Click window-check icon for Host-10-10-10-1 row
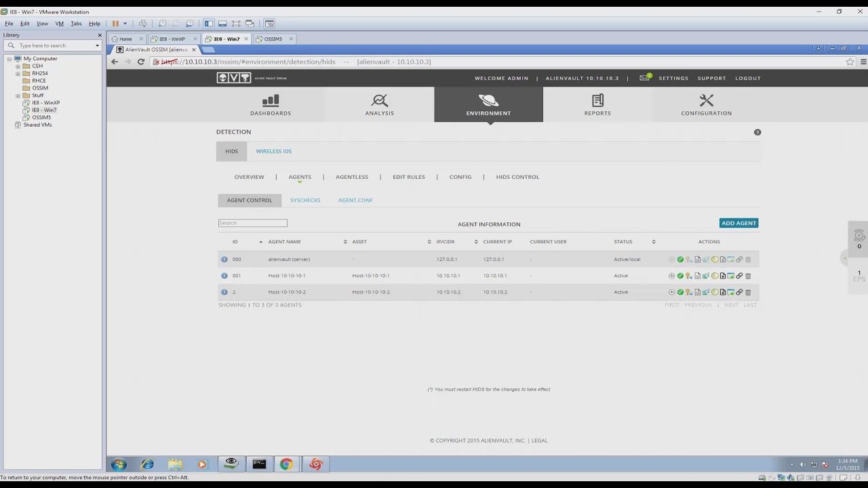The height and width of the screenshot is (488, 868). pos(731,276)
